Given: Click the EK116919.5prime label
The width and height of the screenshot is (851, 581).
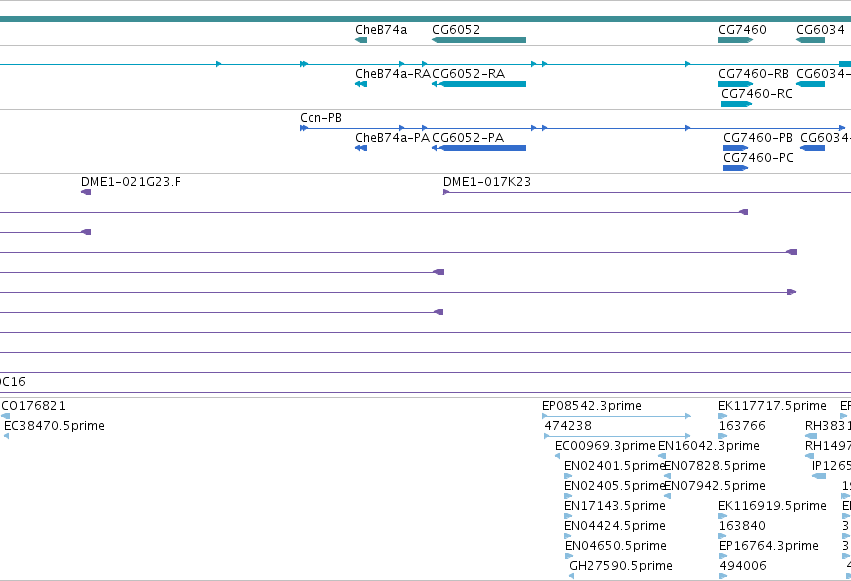Looking at the screenshot, I should 772,506.
